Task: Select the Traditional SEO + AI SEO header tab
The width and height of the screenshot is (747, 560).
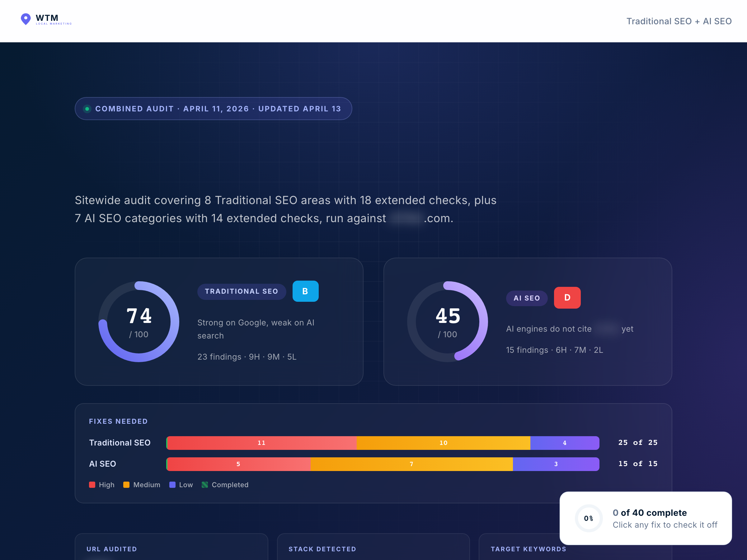Action: pyautogui.click(x=679, y=21)
